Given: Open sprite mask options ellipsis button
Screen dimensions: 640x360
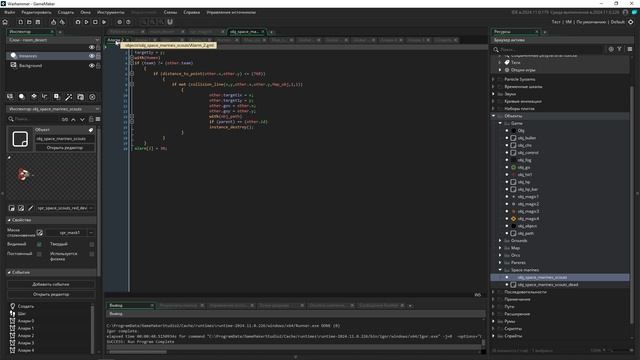Looking at the screenshot, I should 91,233.
